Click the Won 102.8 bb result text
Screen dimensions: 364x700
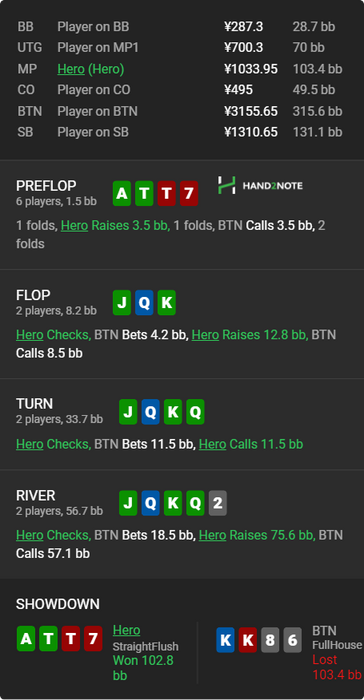pyautogui.click(x=143, y=667)
